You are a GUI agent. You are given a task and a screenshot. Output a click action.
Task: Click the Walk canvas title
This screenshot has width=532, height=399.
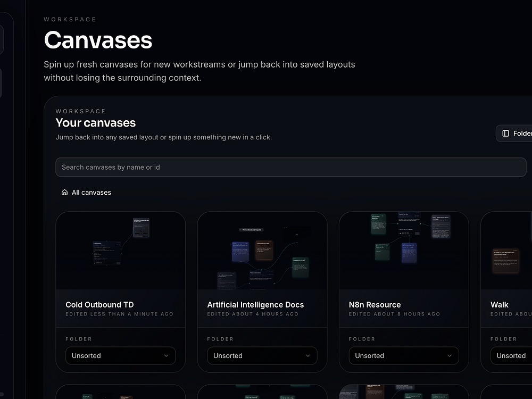click(499, 305)
